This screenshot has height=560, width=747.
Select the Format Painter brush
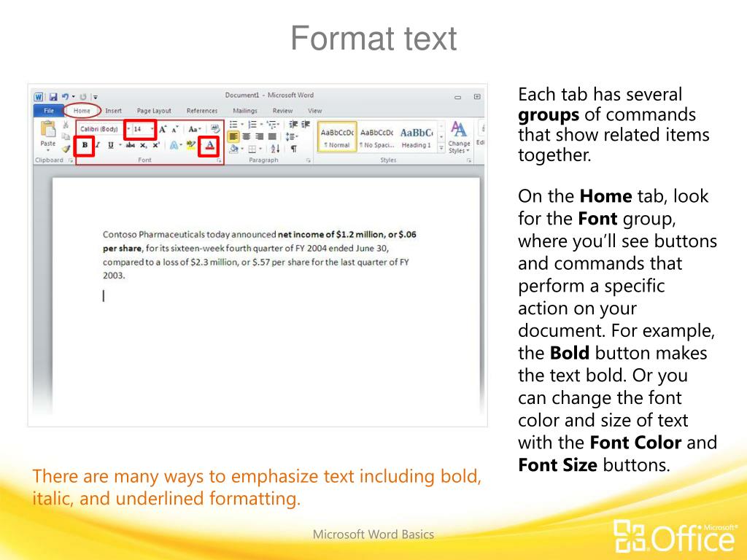66,149
